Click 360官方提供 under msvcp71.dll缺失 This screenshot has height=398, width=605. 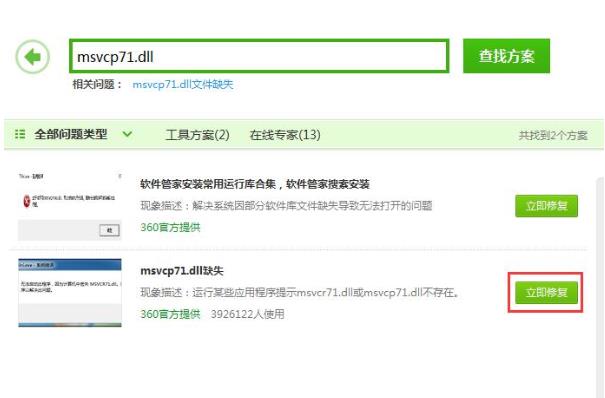[x=170, y=314]
